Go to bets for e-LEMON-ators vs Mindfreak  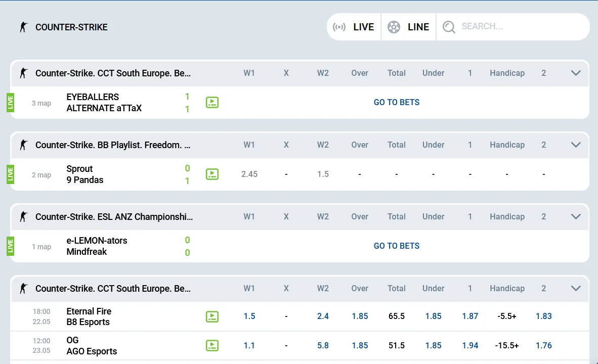tap(397, 246)
